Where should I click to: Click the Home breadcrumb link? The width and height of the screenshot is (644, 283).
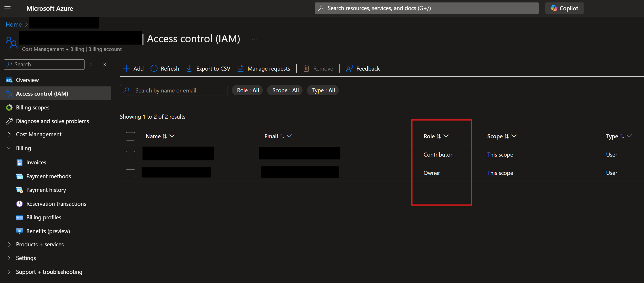[14, 25]
